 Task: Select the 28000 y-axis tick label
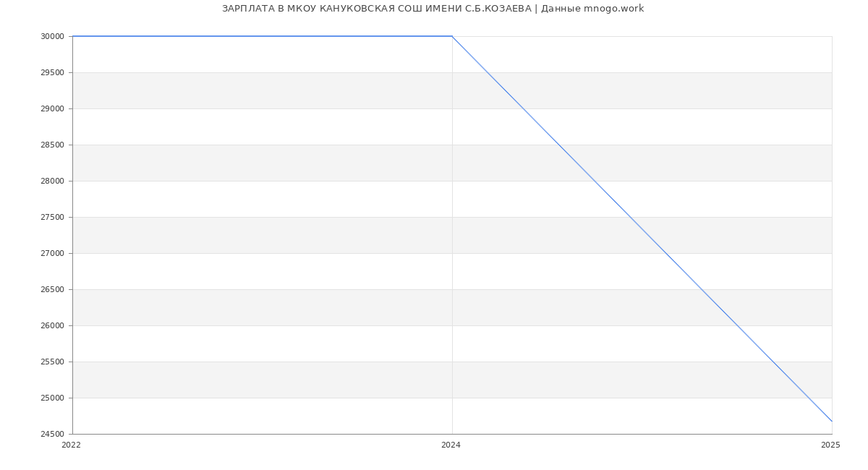(x=53, y=181)
